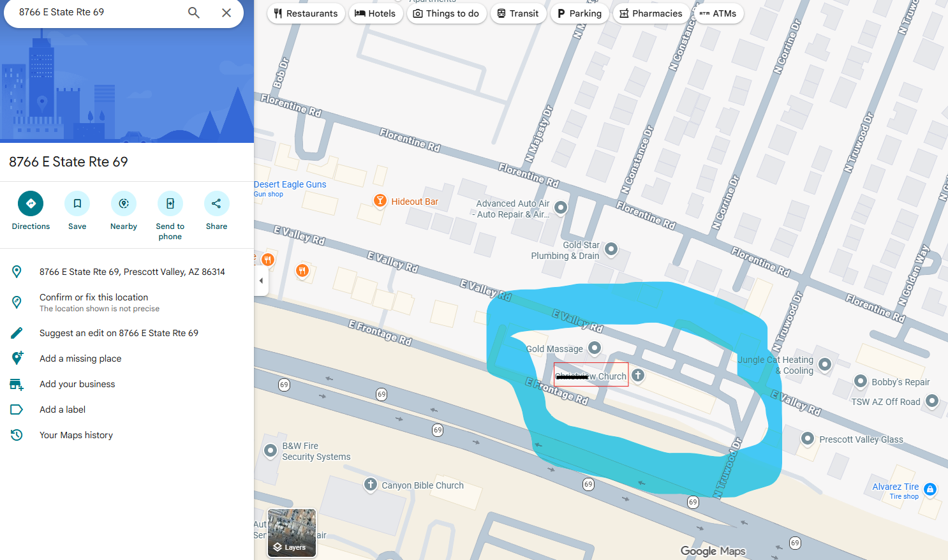Click the Nearby icon
948x560 pixels.
[124, 203]
